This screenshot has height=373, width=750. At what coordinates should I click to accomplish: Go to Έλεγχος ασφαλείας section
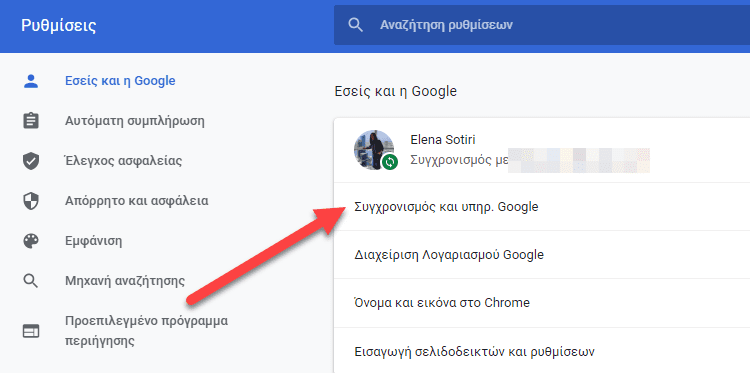coord(123,161)
